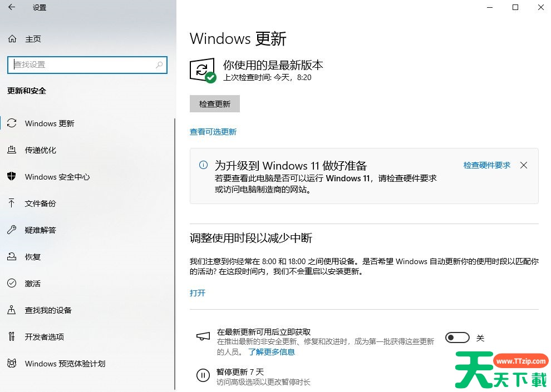
Task: Open the 文件备份 page
Action: pos(41,204)
